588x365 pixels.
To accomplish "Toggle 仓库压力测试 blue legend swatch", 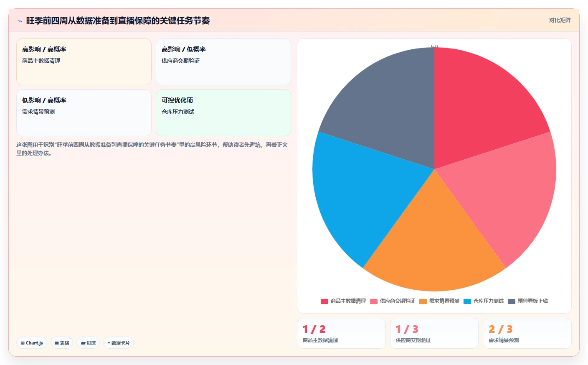I will pos(467,301).
